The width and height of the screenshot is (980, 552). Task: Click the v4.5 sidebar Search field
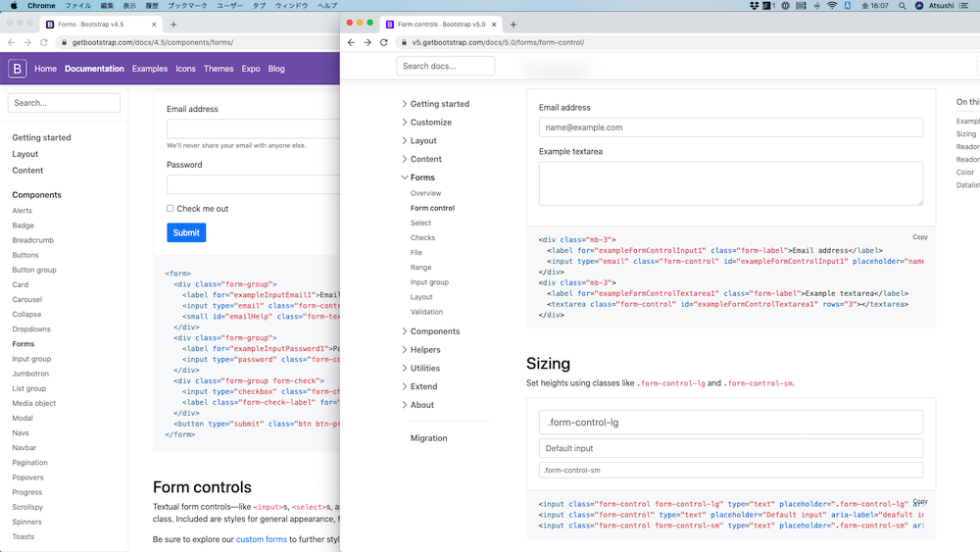click(64, 103)
